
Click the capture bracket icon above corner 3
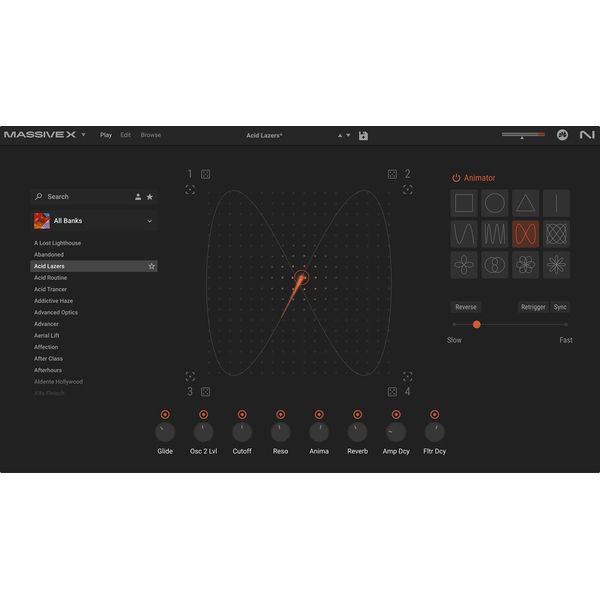[x=190, y=376]
